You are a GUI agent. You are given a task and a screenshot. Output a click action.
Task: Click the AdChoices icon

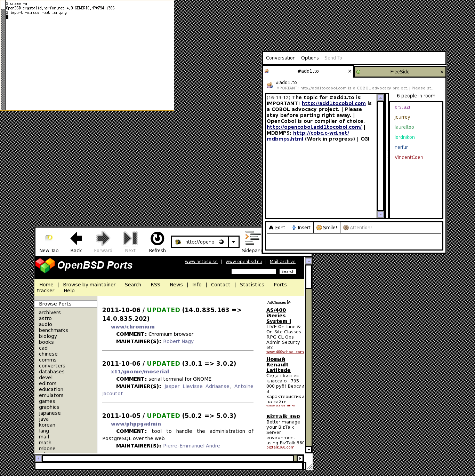(289, 302)
